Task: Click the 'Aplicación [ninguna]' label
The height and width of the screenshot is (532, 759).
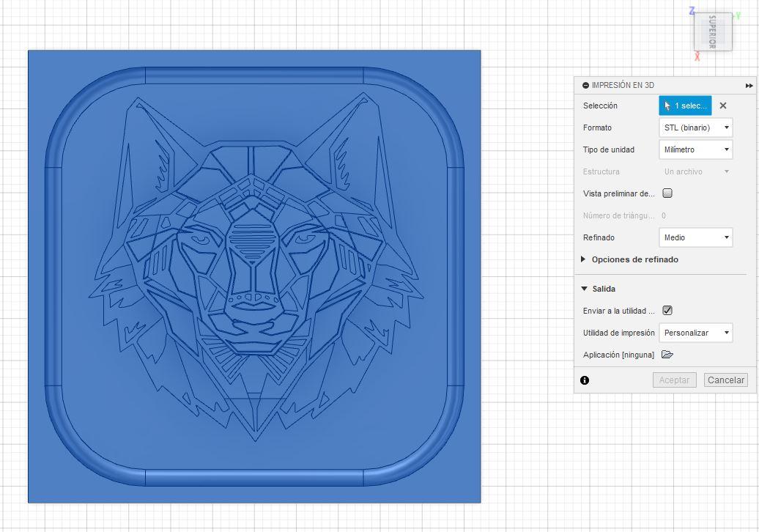Action: (x=618, y=355)
